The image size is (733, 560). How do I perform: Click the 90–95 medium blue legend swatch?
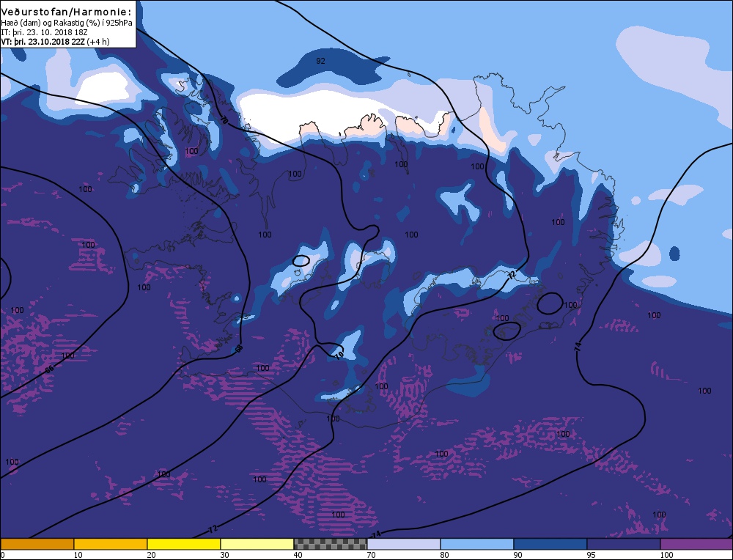pos(550,544)
